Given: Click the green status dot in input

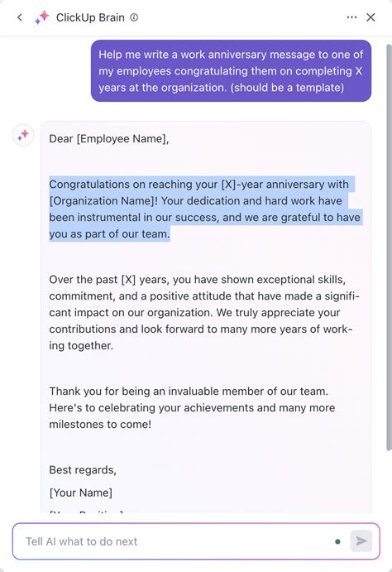Looking at the screenshot, I should click(x=337, y=541).
